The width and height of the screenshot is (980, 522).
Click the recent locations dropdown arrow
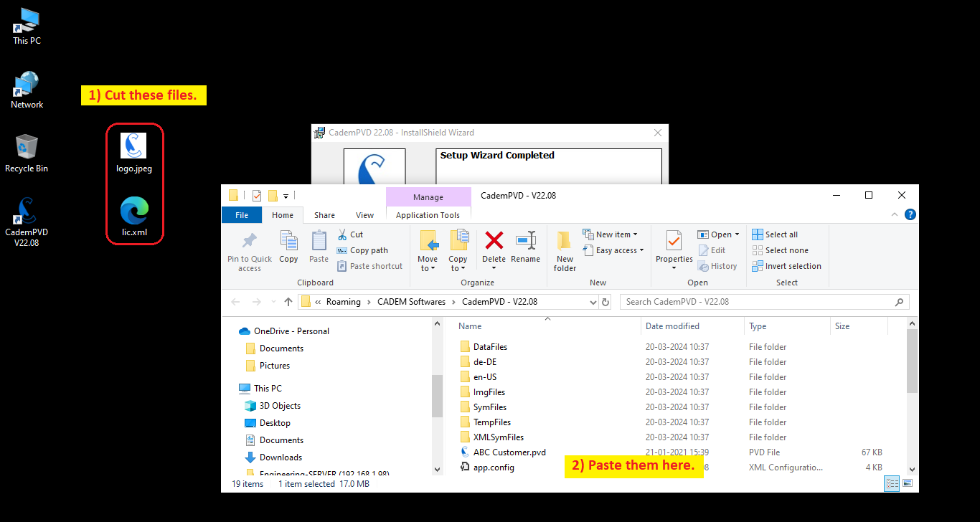(x=272, y=302)
